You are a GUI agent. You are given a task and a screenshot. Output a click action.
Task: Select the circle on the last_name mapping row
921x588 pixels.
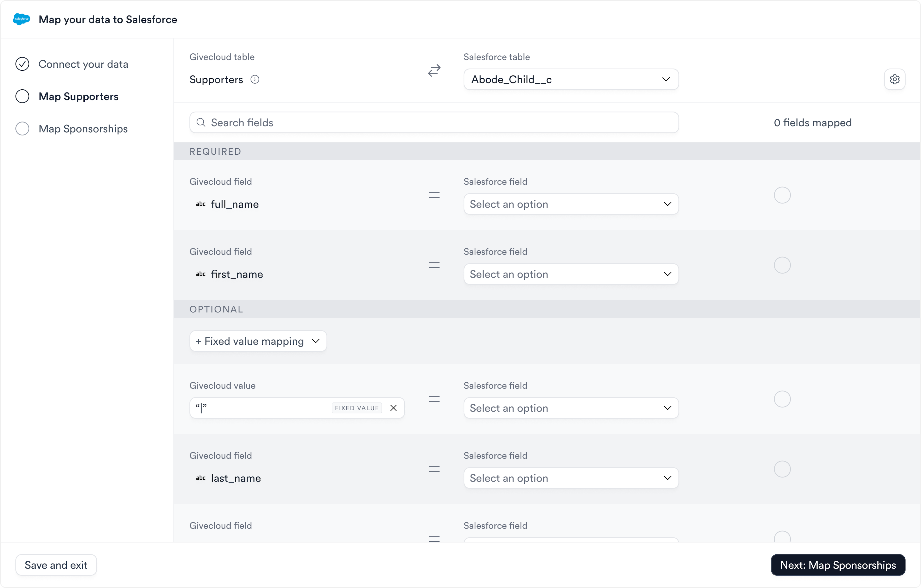[x=782, y=469]
